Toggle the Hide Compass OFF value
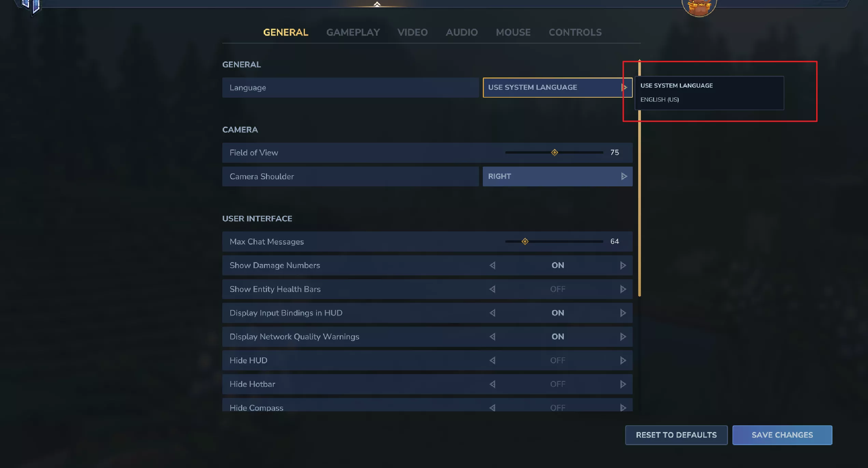This screenshot has height=468, width=868. (x=557, y=407)
